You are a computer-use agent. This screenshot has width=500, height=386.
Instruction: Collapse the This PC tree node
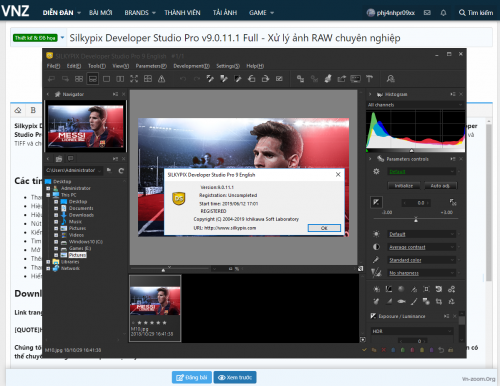pos(48,195)
